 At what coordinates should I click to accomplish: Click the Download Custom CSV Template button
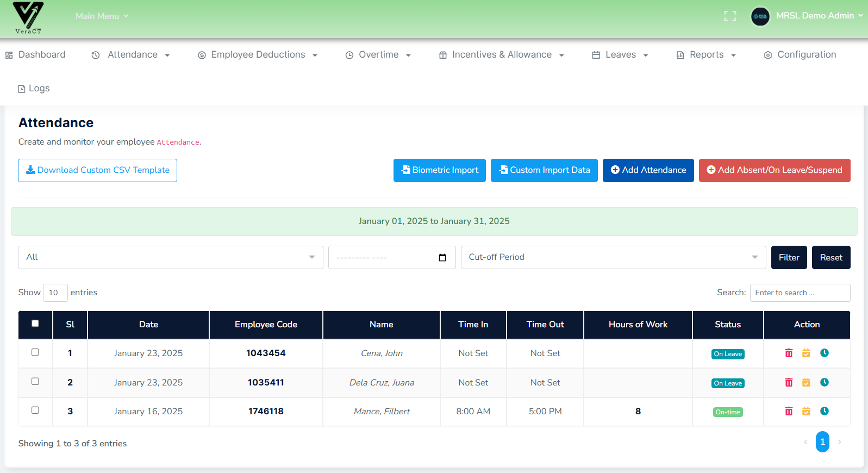tap(97, 170)
